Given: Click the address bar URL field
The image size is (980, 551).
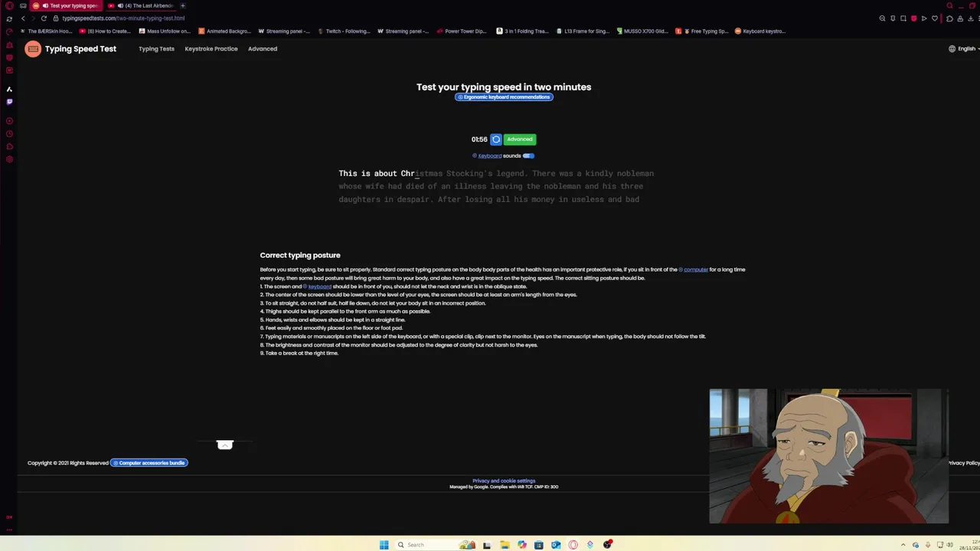Looking at the screenshot, I should (x=122, y=18).
